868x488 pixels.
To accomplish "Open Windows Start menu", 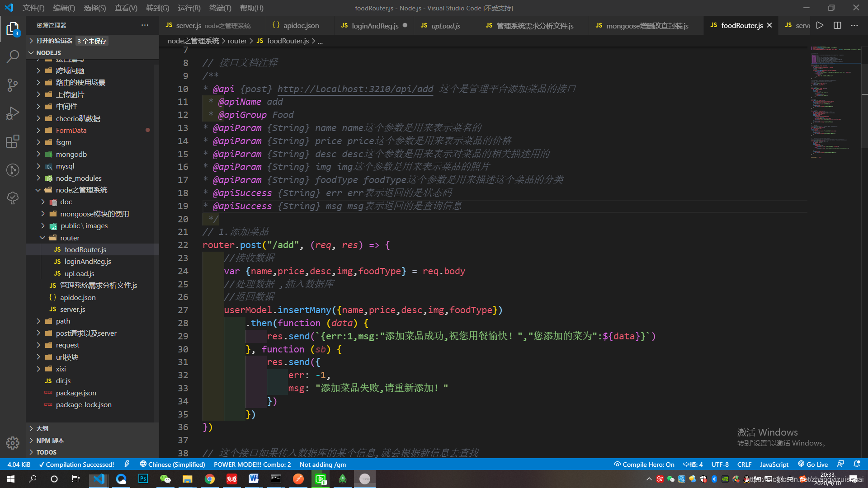I will (11, 479).
